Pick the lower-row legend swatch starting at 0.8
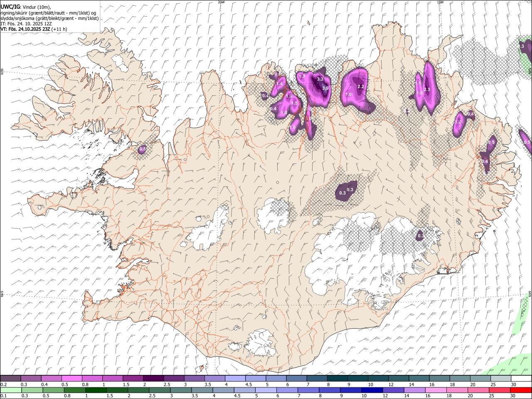Viewport: 532px width, 399px height. [x=74, y=390]
